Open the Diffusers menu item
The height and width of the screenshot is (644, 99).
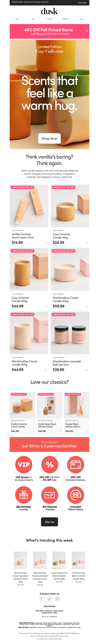(66, 19)
